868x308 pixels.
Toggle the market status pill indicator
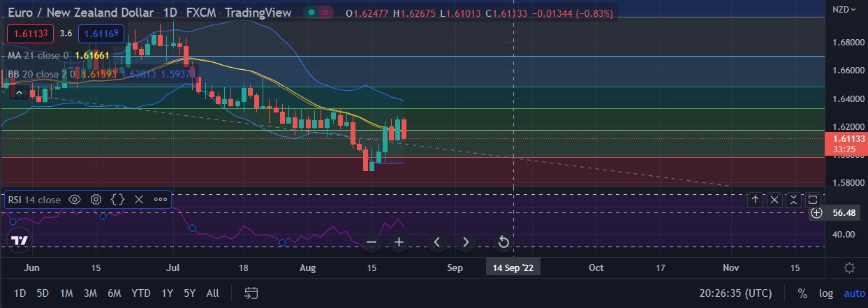click(318, 13)
